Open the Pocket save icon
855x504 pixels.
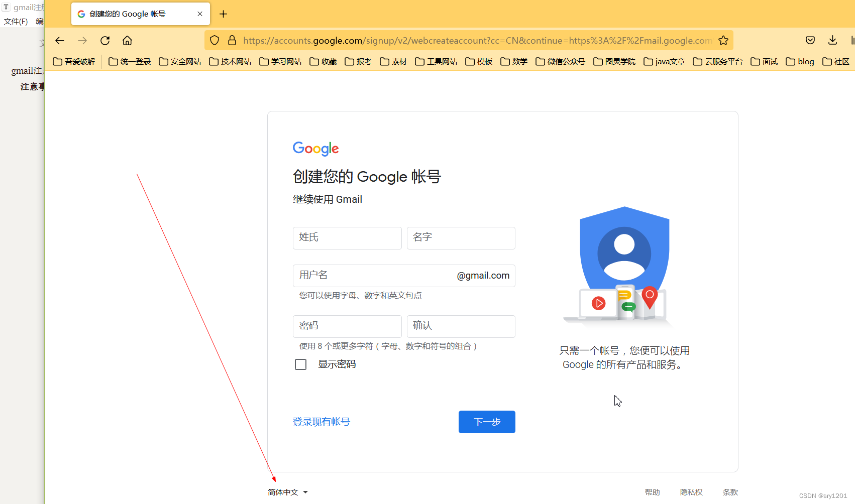pyautogui.click(x=810, y=41)
